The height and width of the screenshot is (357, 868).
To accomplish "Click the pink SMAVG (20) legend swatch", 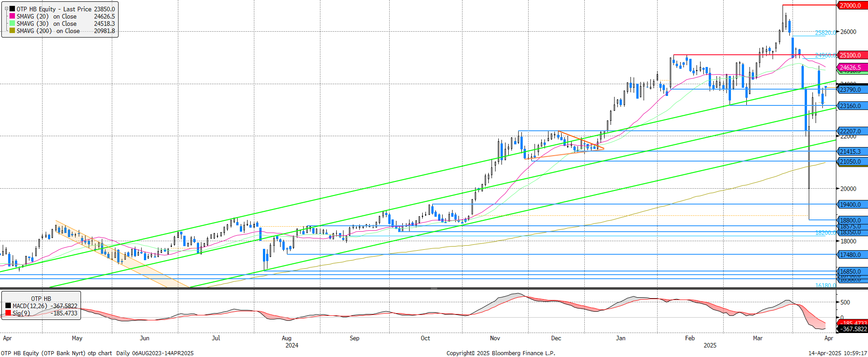I will pyautogui.click(x=12, y=16).
